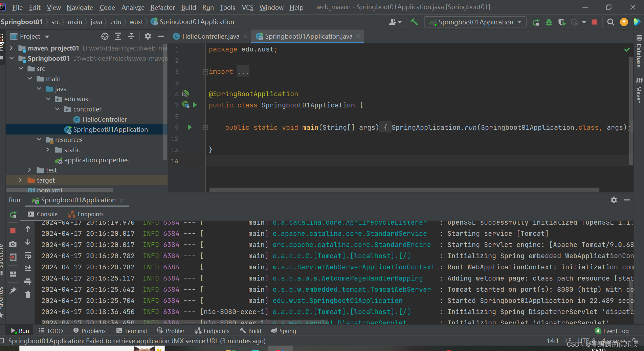Open the Refactor menu

pyautogui.click(x=162, y=7)
